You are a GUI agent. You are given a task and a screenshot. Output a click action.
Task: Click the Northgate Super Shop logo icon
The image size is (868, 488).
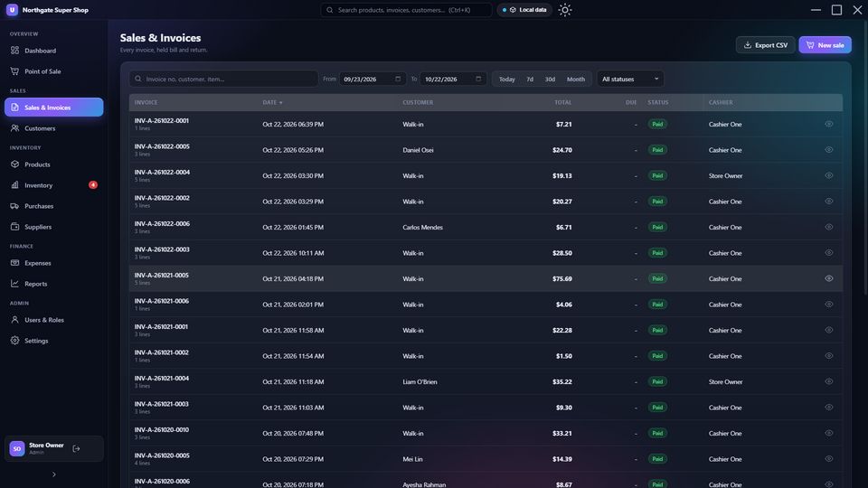click(12, 10)
